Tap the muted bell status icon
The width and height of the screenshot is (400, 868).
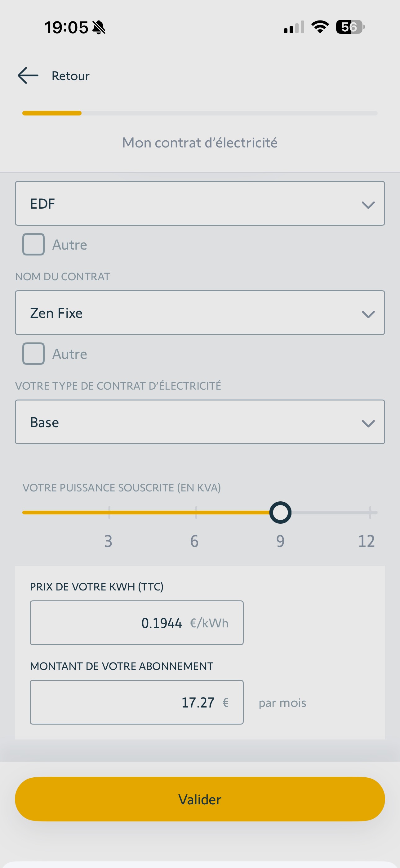tap(99, 27)
